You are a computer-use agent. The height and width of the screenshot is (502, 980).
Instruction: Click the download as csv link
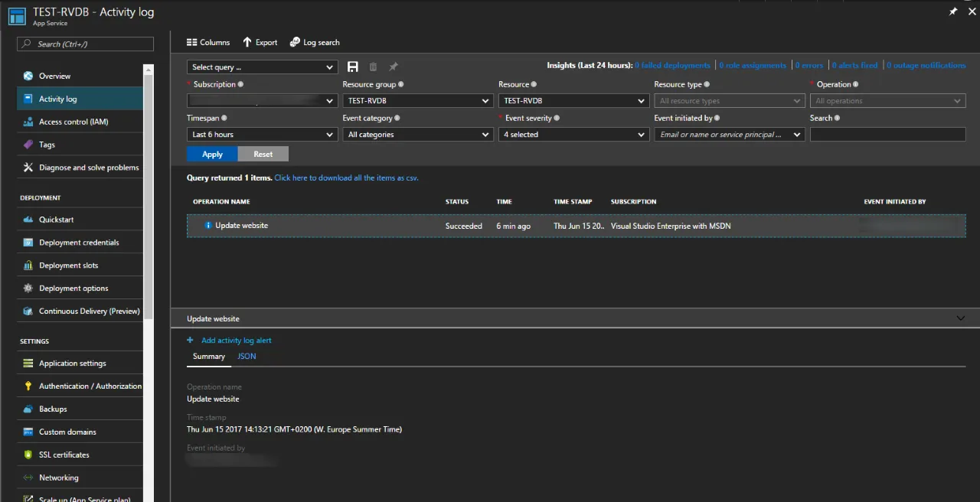(x=346, y=178)
